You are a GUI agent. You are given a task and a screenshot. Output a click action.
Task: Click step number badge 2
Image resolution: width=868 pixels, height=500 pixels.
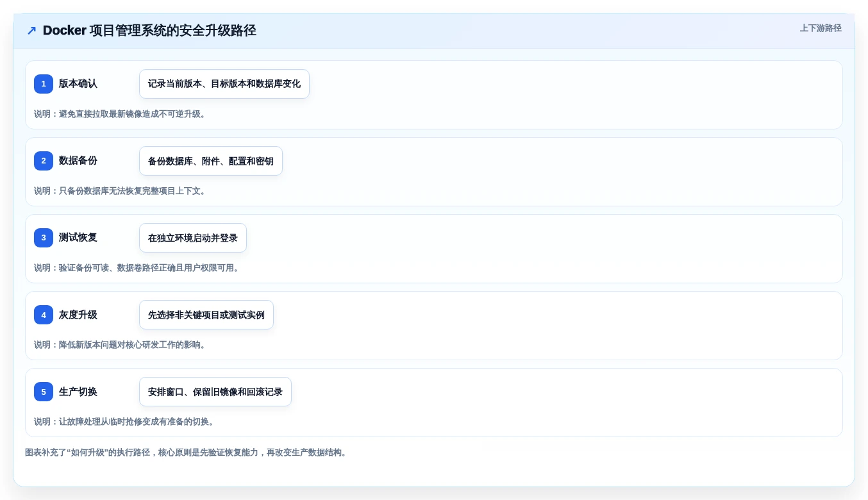click(x=44, y=161)
